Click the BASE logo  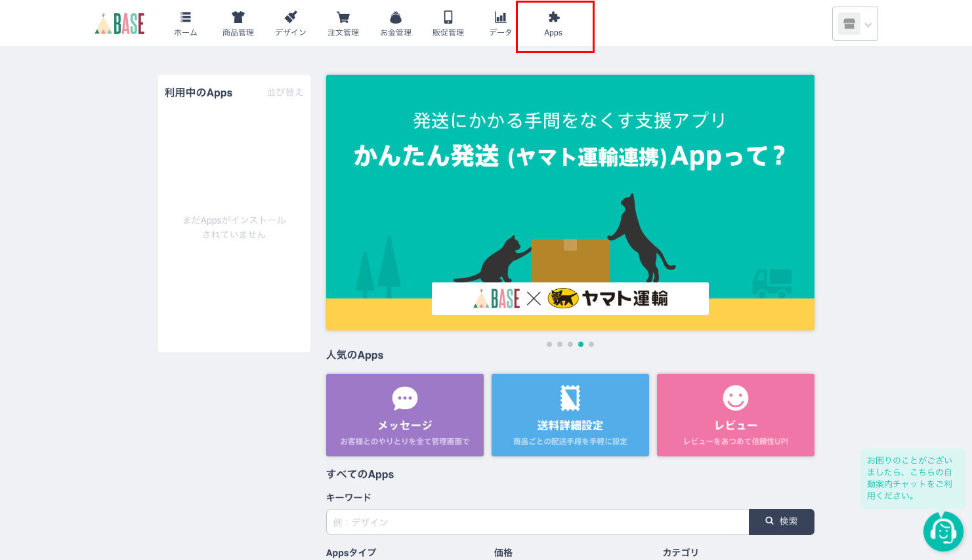[119, 24]
